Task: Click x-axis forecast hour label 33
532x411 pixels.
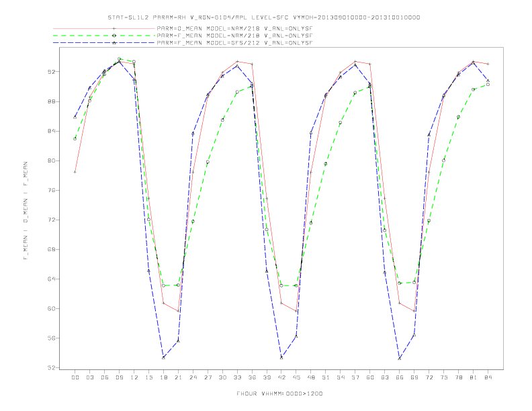Action: [x=237, y=377]
